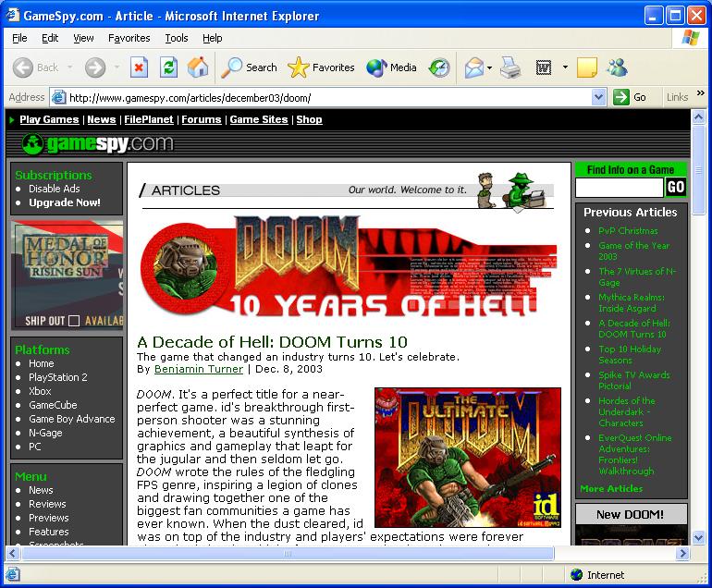Click the Shop link in the top bar

click(309, 119)
